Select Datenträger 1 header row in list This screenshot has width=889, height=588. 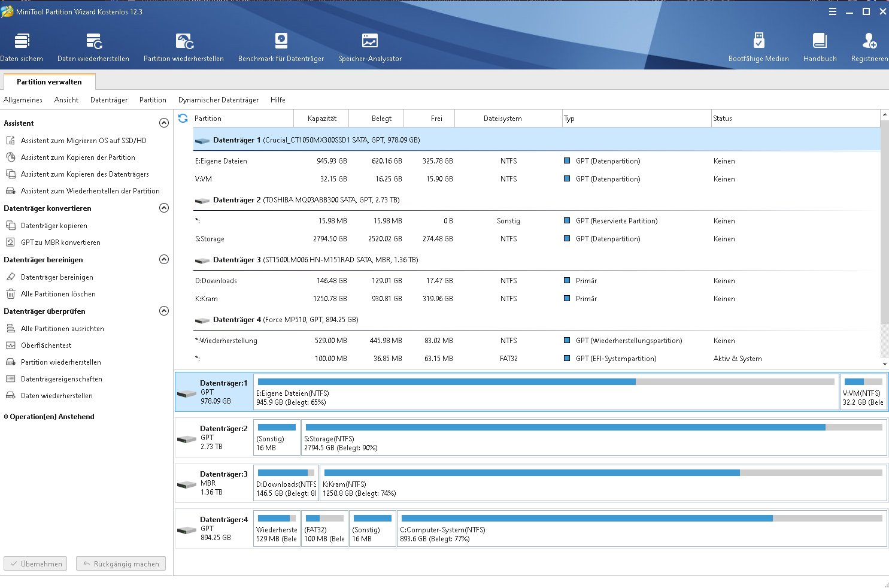coord(537,140)
